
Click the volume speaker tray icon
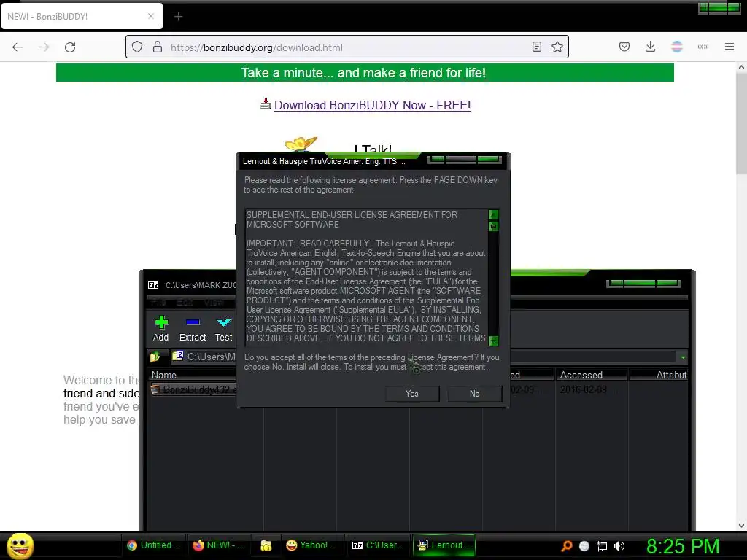tap(619, 546)
